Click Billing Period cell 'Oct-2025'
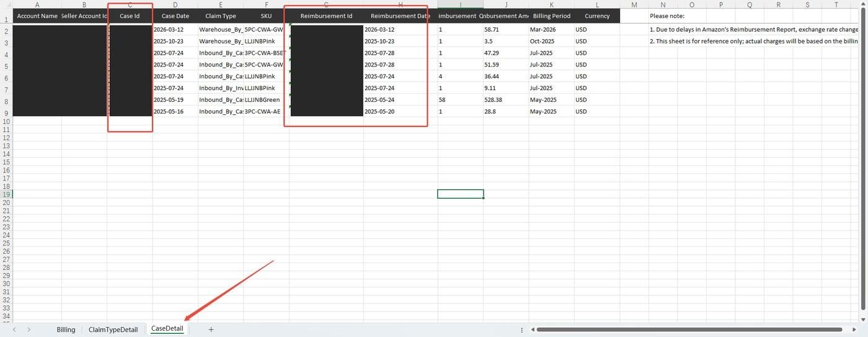Viewport: 868px width, 337px height. [551, 41]
